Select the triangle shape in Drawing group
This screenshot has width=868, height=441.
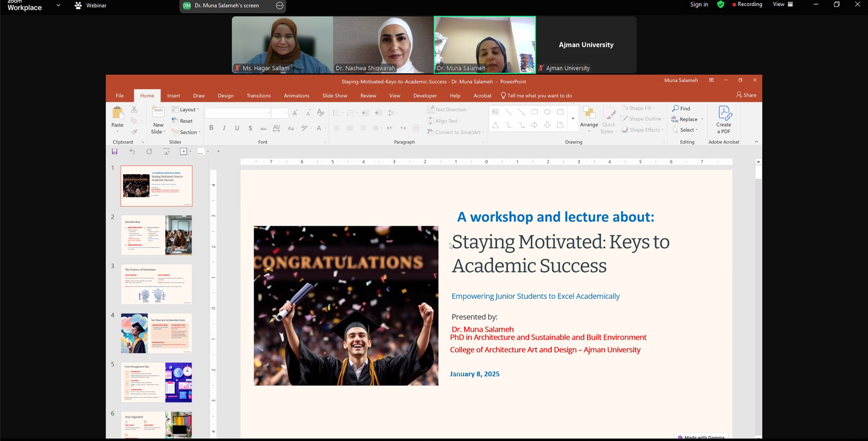tap(496, 125)
